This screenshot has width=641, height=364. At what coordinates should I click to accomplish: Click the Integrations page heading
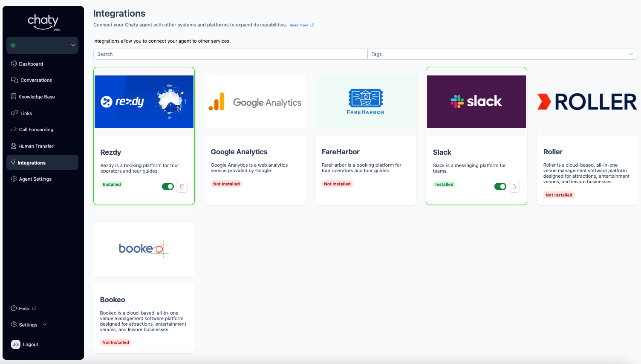[x=119, y=14]
